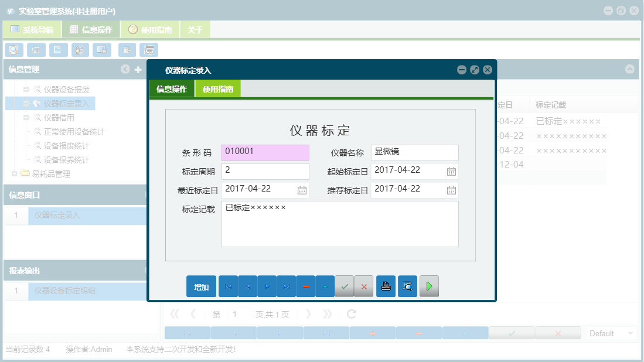Click the print icon in the calibration dialog
This screenshot has height=362, width=644.
[386, 286]
